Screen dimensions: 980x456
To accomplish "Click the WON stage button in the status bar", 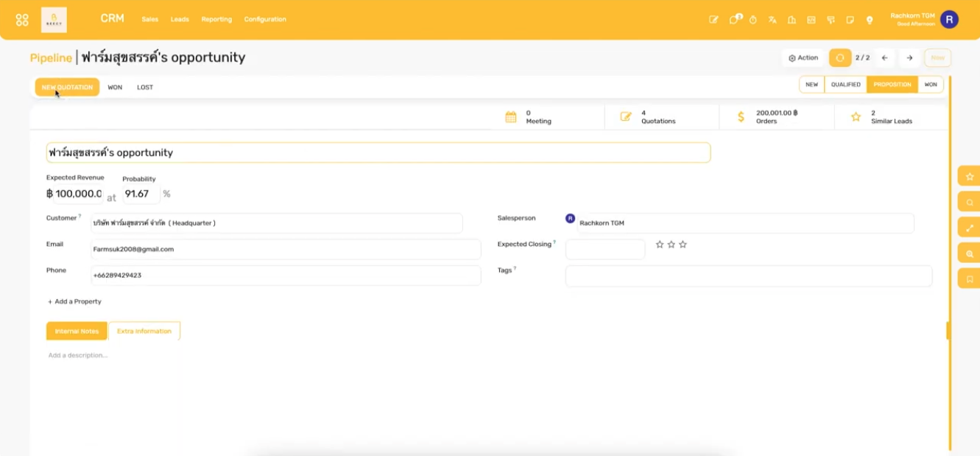I will click(930, 85).
